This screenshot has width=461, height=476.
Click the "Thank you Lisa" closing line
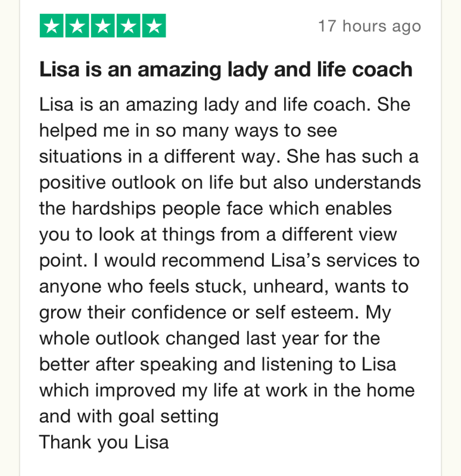(x=104, y=442)
